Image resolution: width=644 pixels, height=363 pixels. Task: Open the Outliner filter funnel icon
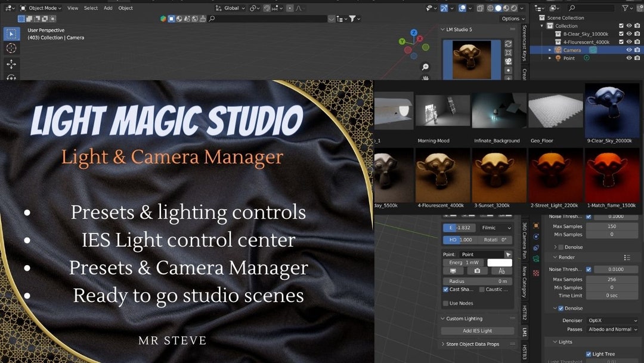coord(625,8)
